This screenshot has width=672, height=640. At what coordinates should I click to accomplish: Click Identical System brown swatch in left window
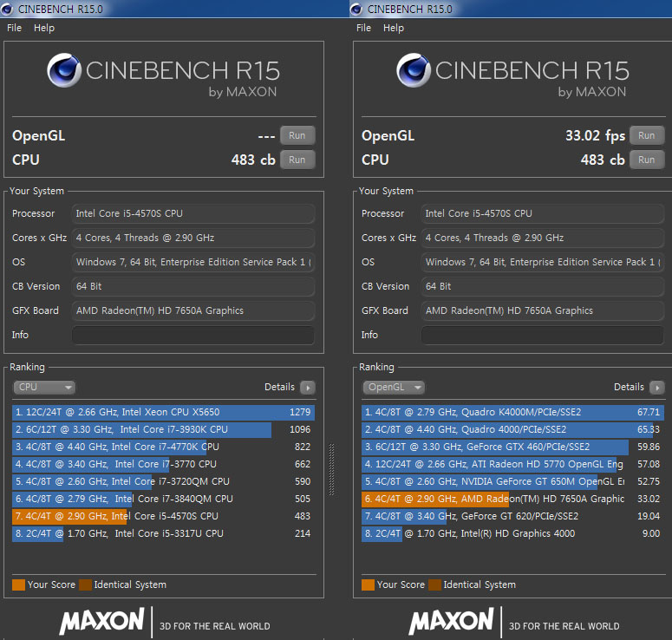click(x=85, y=585)
